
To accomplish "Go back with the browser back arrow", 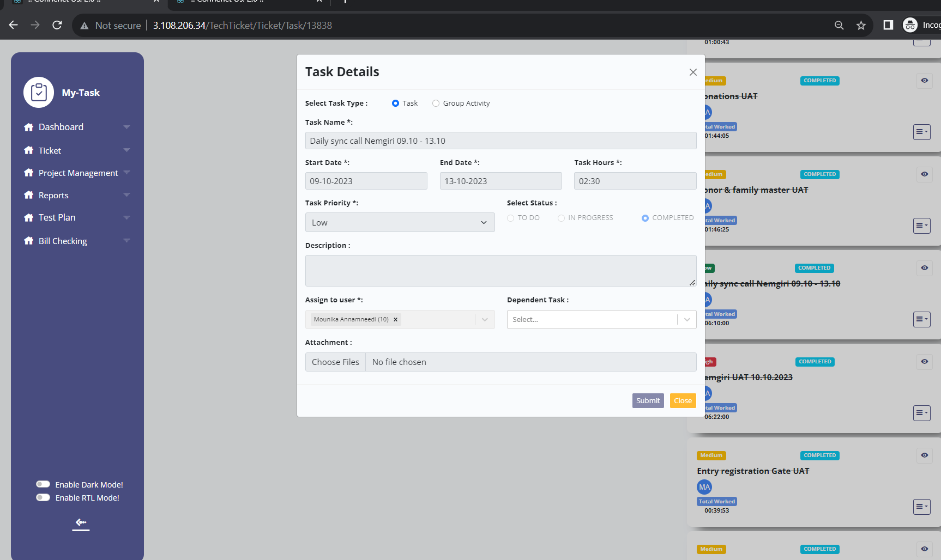I will point(14,25).
